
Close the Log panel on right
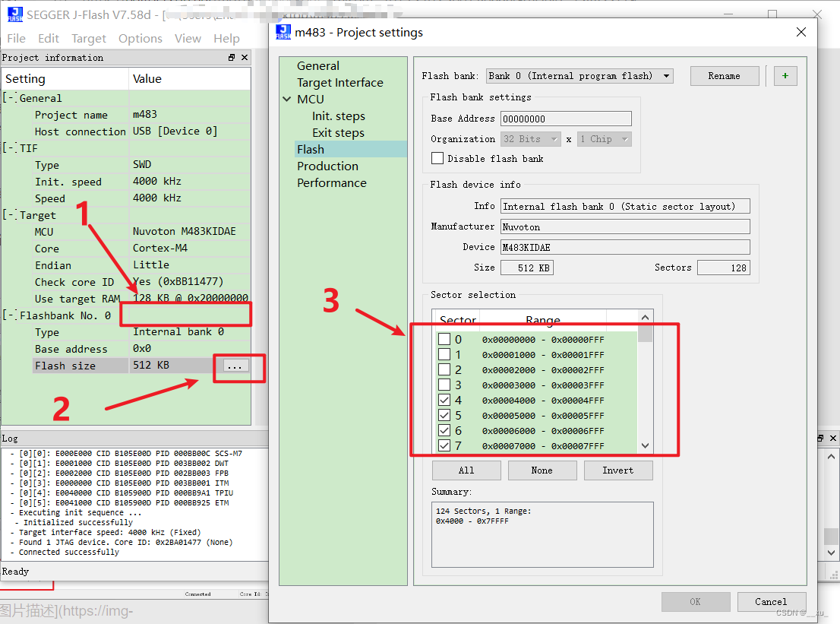833,438
